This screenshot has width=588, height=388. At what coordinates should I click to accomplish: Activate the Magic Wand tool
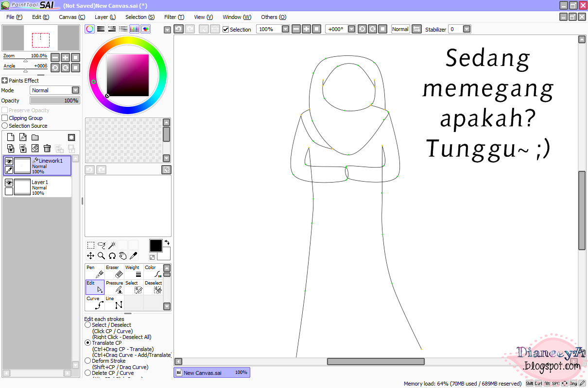(112, 245)
